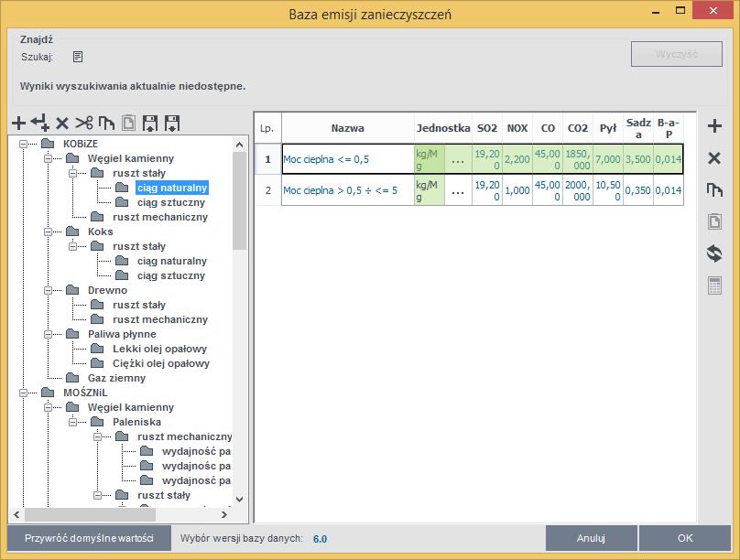Click the MOŚZNiL folder icon

pyautogui.click(x=48, y=393)
